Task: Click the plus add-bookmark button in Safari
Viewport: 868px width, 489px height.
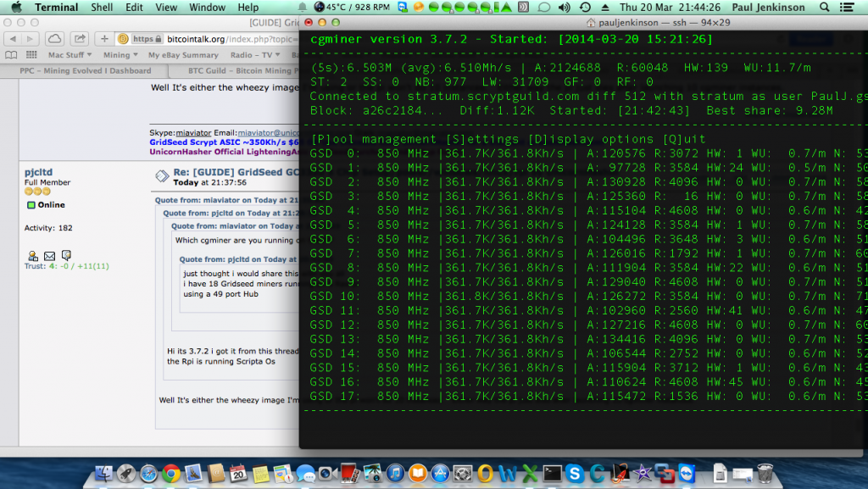Action: pyautogui.click(x=104, y=39)
